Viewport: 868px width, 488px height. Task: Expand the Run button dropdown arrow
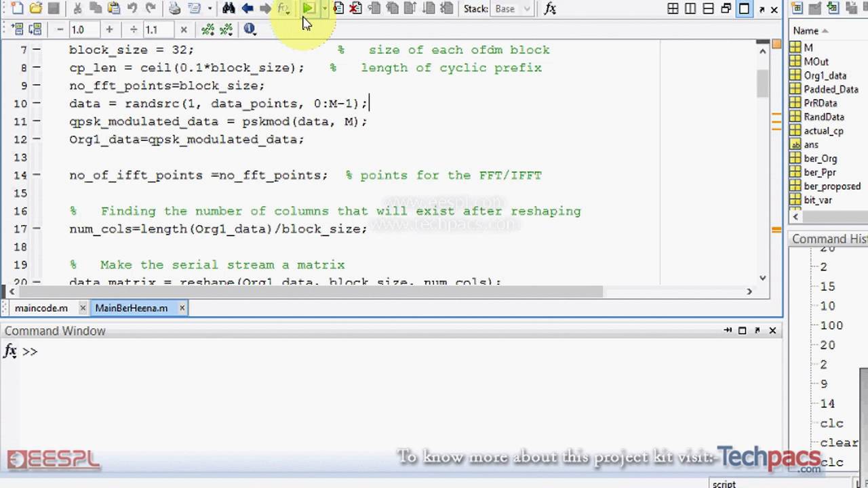coord(324,9)
